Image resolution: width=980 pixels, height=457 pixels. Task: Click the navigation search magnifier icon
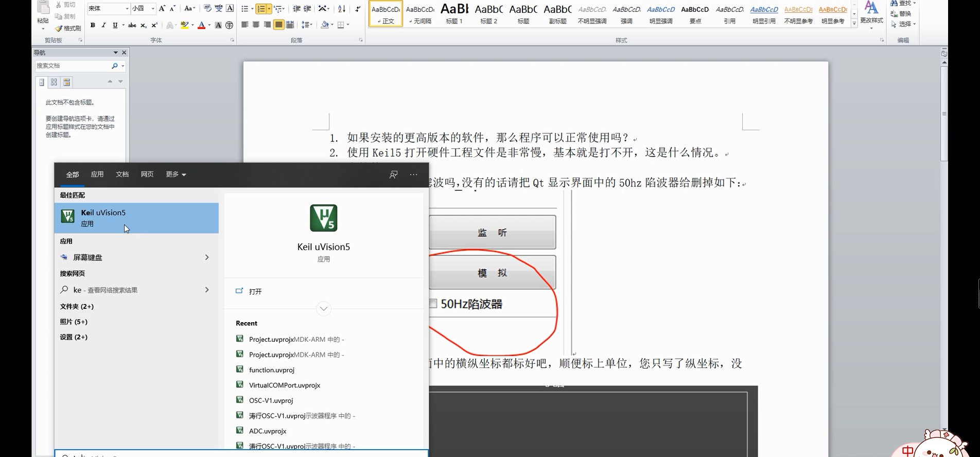click(x=115, y=66)
